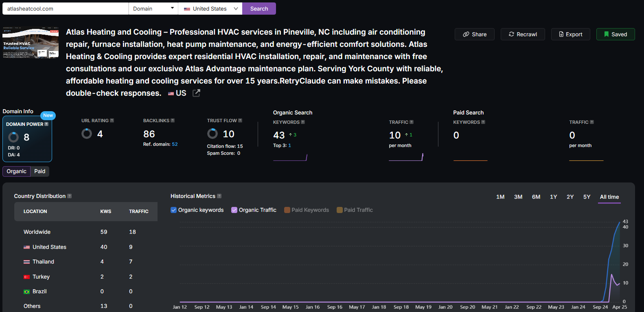This screenshot has width=644, height=312.
Task: Toggle Organic Traffic checkbox
Action: point(234,210)
